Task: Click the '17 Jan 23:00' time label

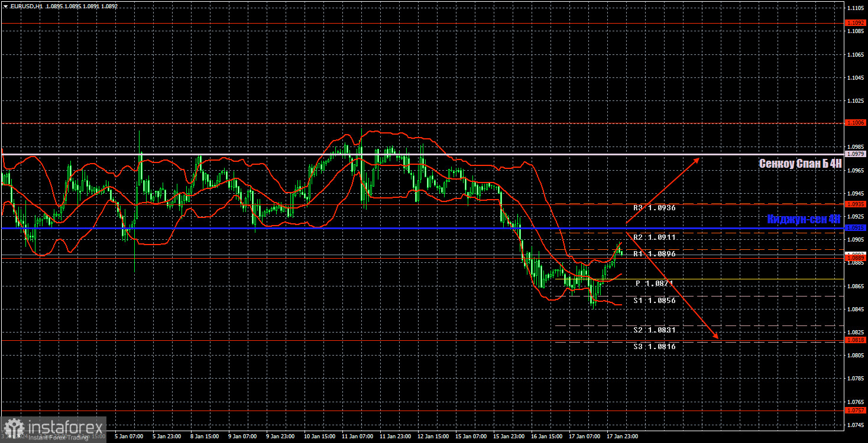Action: (622, 437)
